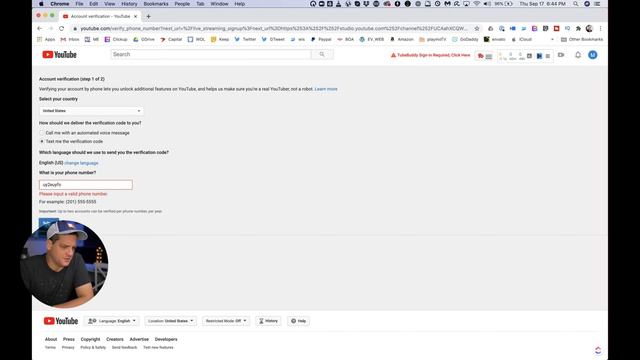This screenshot has height=360, width=640.
Task: Open the File menu
Action: [x=79, y=4]
